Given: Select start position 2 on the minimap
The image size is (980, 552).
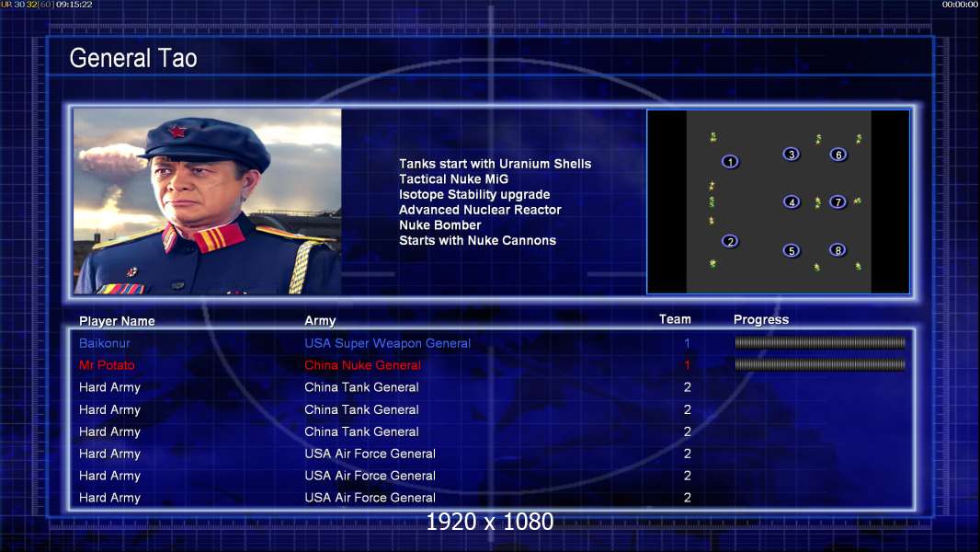Looking at the screenshot, I should click(730, 241).
